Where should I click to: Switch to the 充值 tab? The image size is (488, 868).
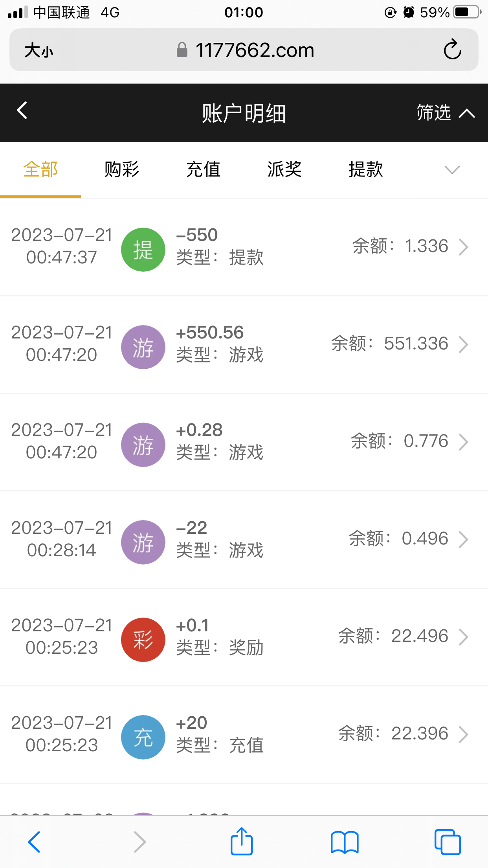pos(203,170)
